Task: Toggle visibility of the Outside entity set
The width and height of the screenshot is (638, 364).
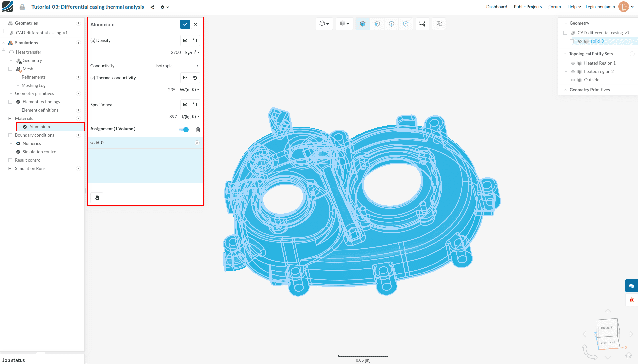Action: 573,80
